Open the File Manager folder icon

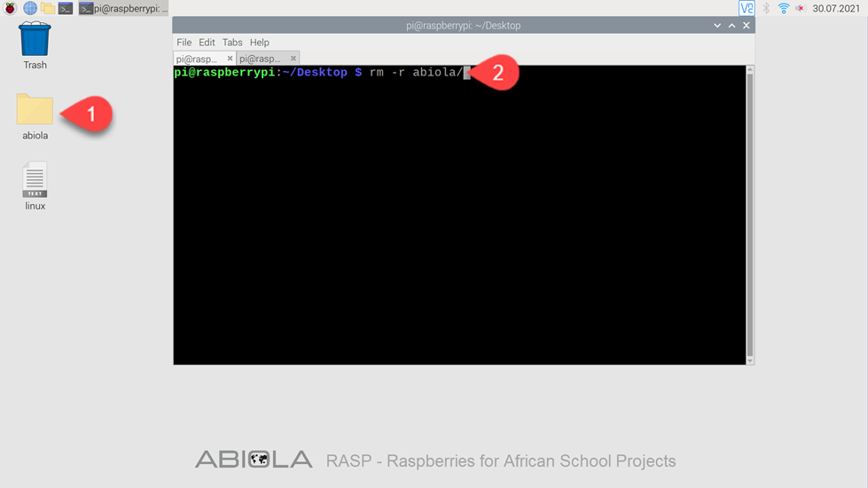[48, 8]
